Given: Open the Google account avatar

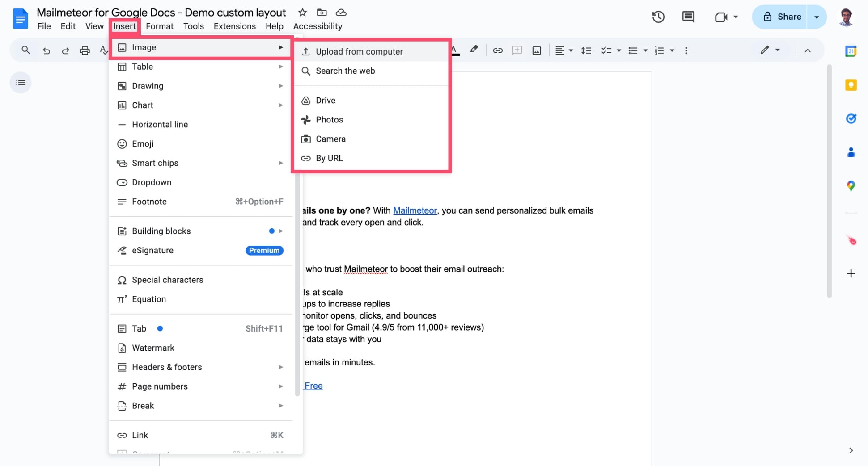Looking at the screenshot, I should (846, 17).
